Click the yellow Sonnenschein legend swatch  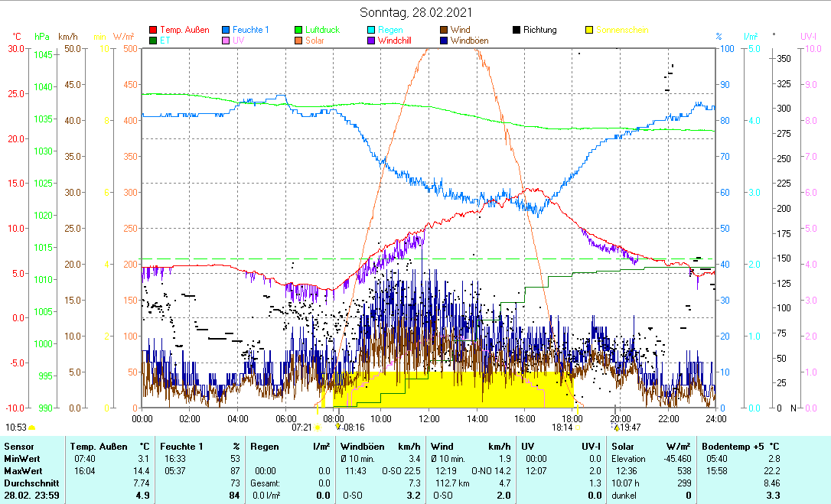588,30
